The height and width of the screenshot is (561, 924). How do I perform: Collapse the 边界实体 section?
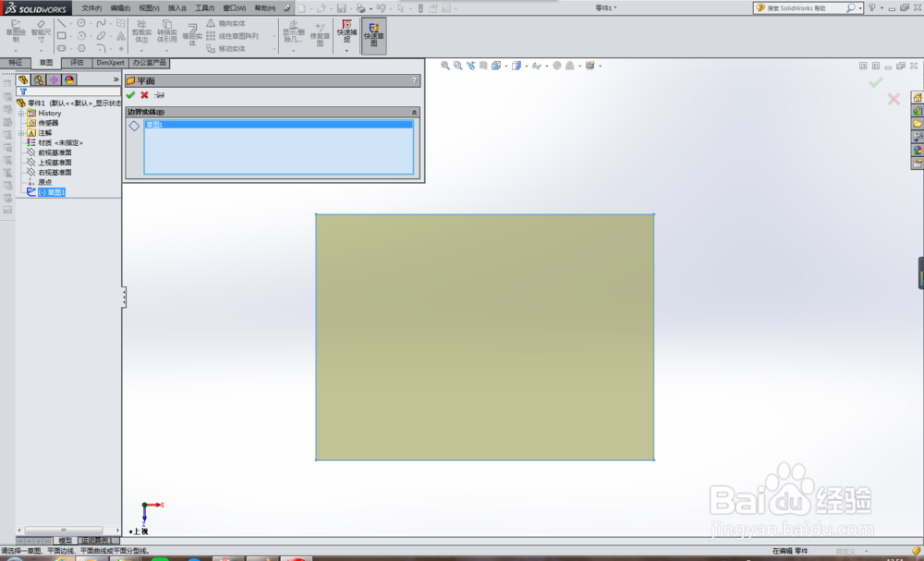point(414,112)
